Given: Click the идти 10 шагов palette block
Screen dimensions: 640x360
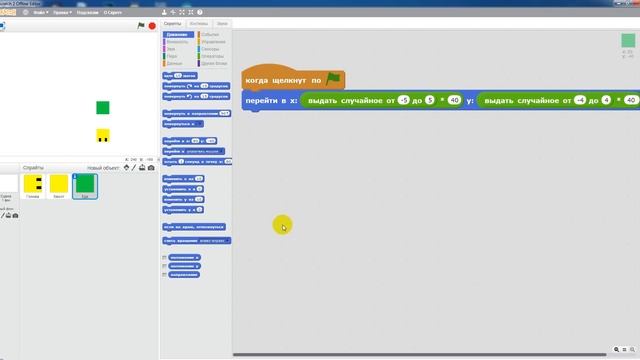Looking at the screenshot, I should 180,76.
